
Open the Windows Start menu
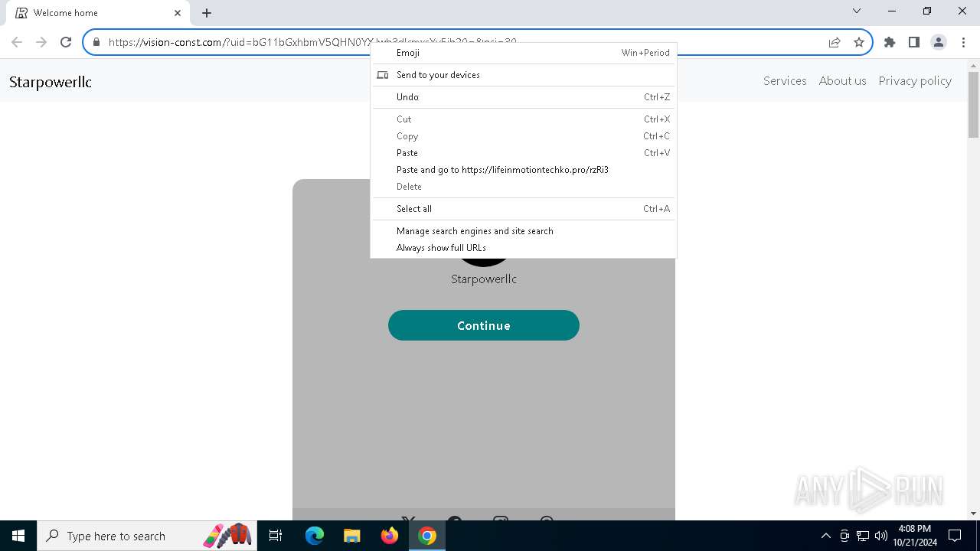click(18, 536)
